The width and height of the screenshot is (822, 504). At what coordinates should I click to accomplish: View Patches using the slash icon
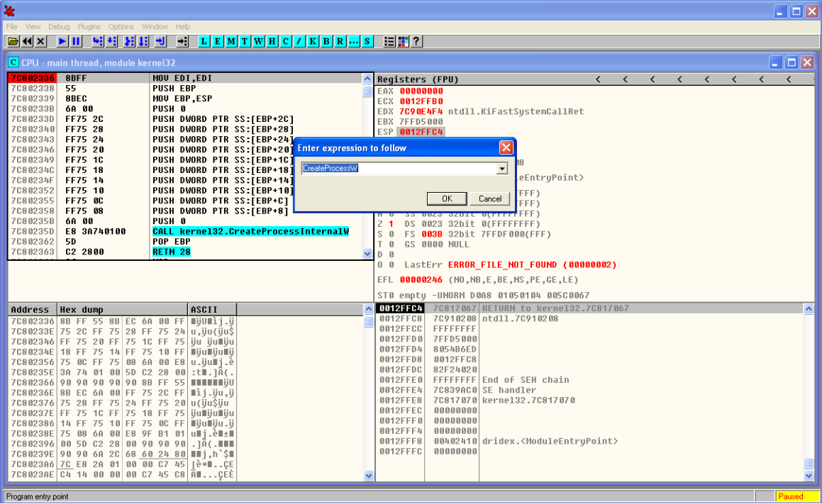click(x=299, y=41)
